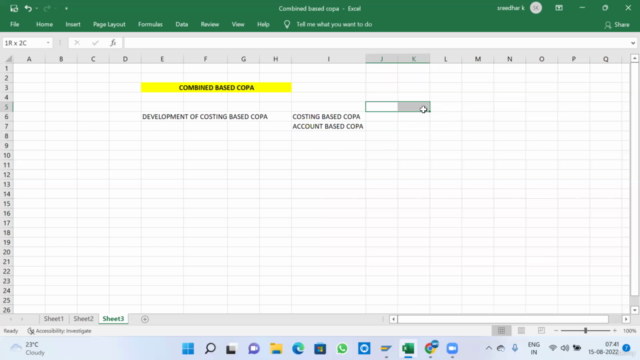Open the Review tab
Viewport: 640px width, 360px height.
pyautogui.click(x=210, y=24)
